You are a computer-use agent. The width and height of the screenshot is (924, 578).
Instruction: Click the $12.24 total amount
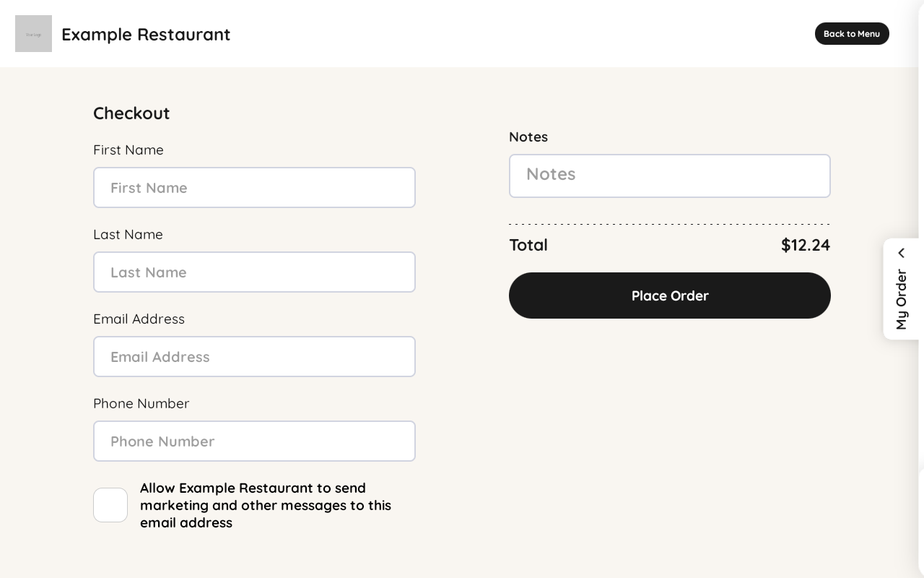click(806, 245)
